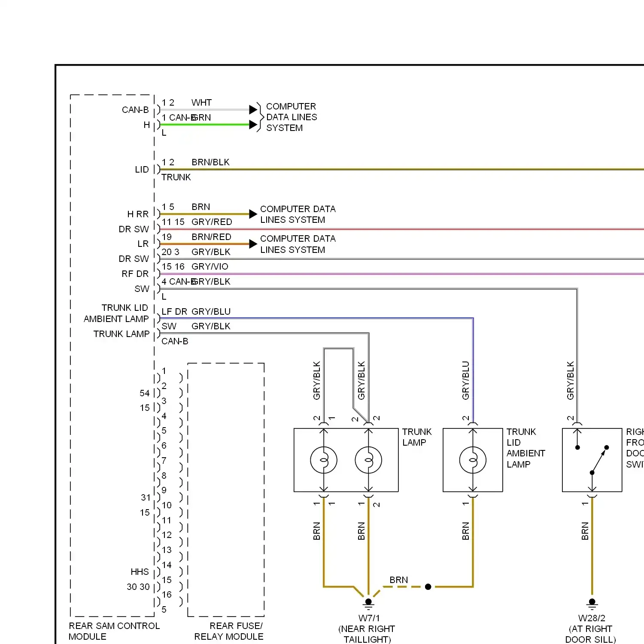This screenshot has height=644, width=644.
Task: Click the BRN splice dot junction
Action: (428, 586)
